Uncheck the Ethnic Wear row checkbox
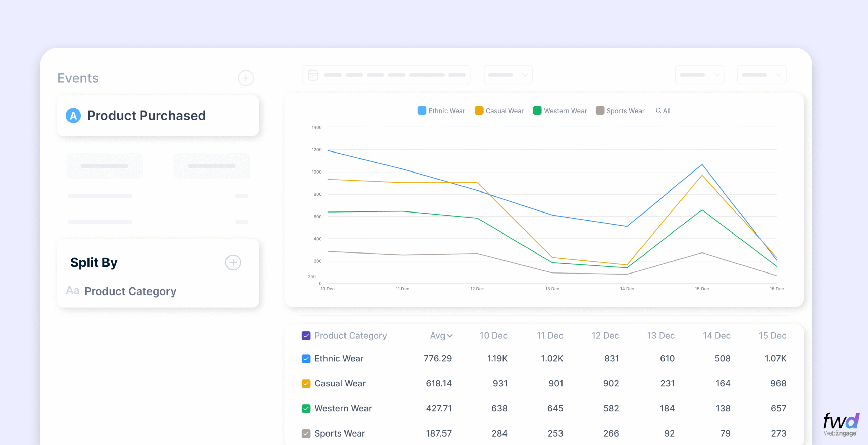The width and height of the screenshot is (868, 445). [306, 359]
